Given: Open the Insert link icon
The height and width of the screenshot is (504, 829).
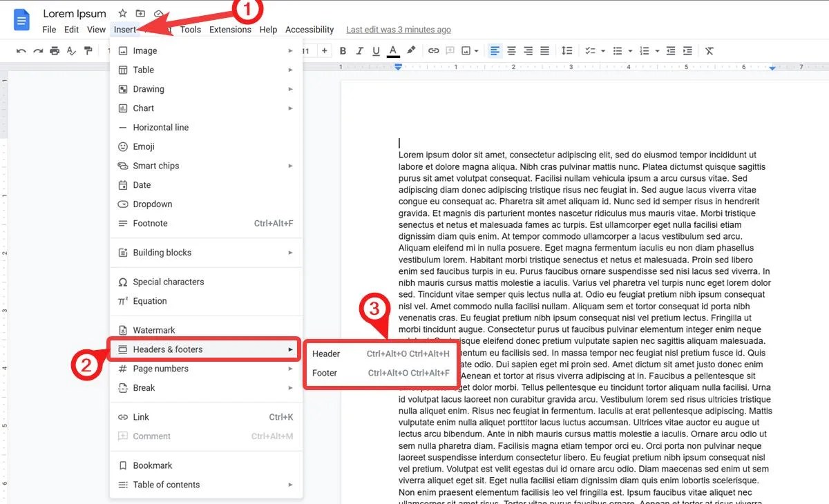Looking at the screenshot, I should (434, 50).
